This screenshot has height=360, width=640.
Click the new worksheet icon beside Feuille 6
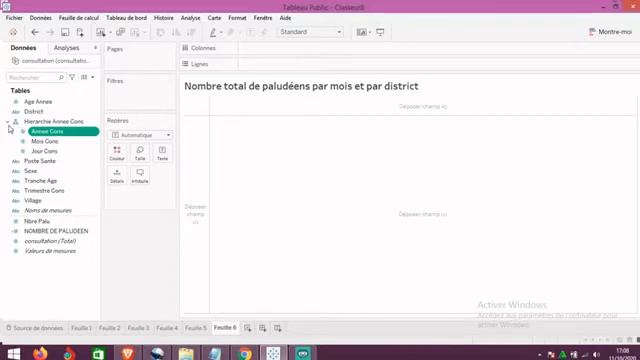248,328
